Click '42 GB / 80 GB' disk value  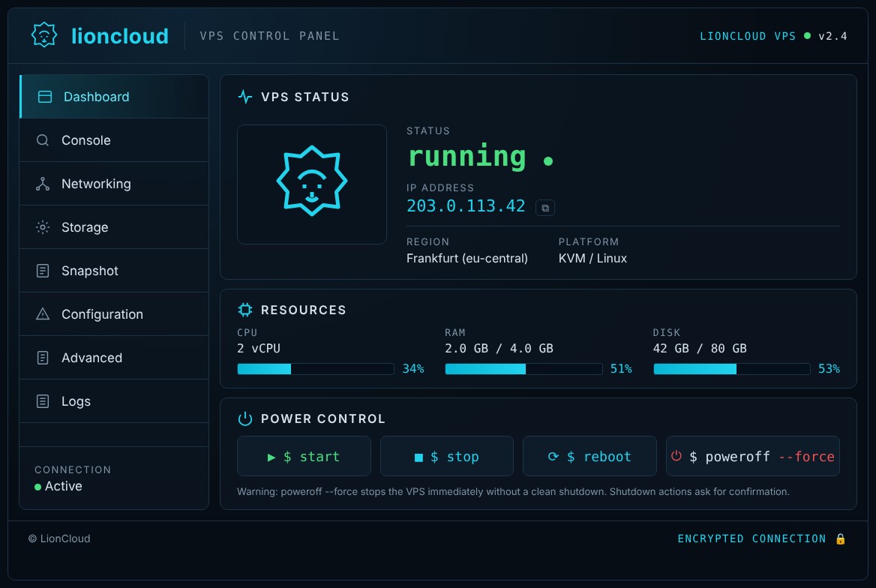(700, 348)
